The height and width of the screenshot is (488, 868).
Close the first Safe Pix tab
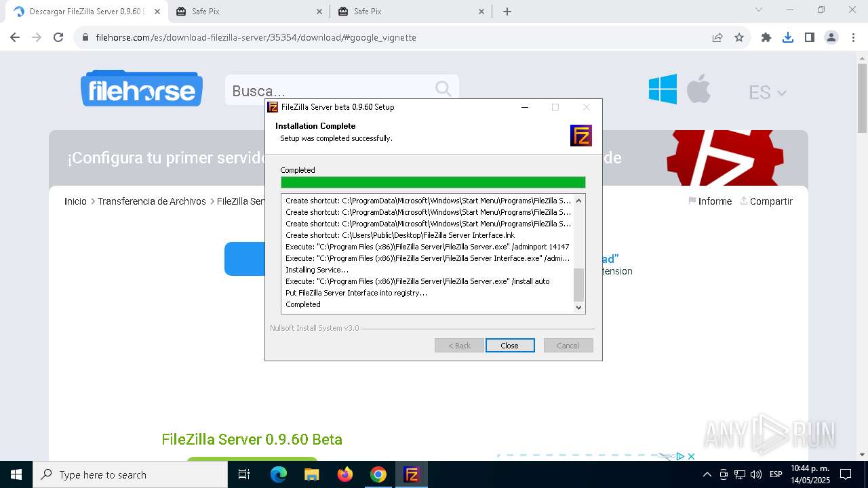(x=320, y=12)
